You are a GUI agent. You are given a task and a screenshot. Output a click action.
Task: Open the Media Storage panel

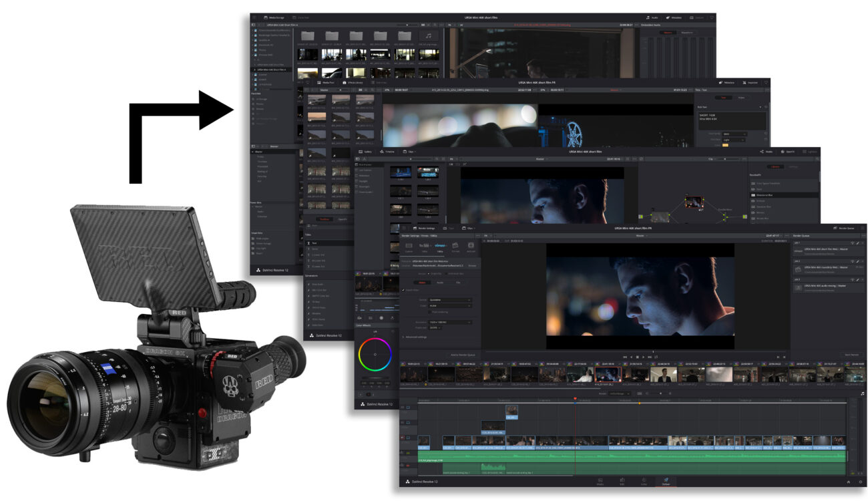[275, 17]
